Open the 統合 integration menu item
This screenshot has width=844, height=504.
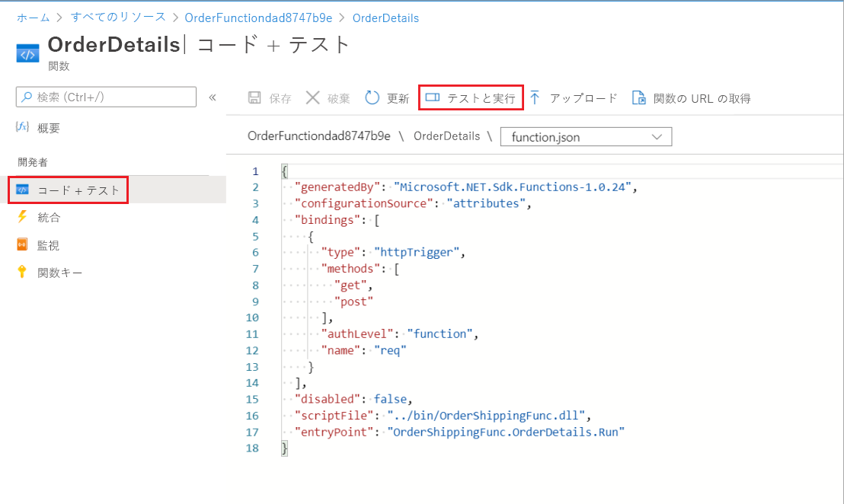click(x=49, y=217)
